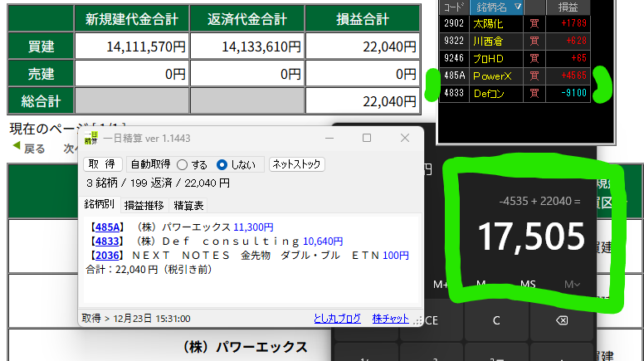Minimize the 一日精算 window
This screenshot has width=644, height=361.
(x=331, y=138)
